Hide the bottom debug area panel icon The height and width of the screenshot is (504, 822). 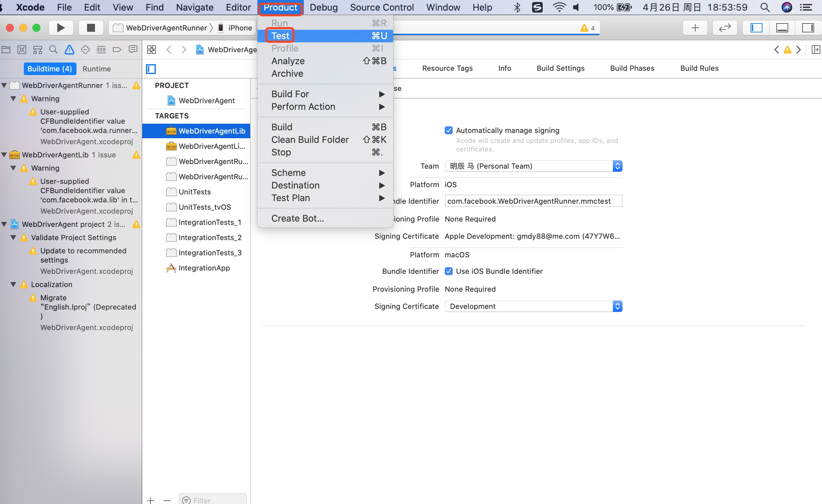[782, 28]
